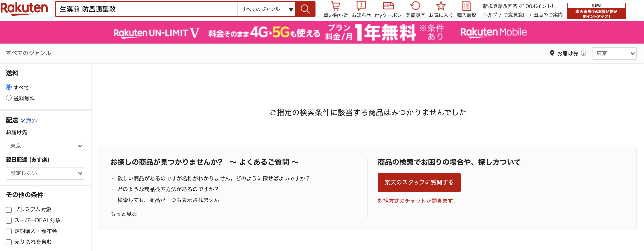
Task: Check 売り切れを含む checkbox
Action: click(9, 242)
